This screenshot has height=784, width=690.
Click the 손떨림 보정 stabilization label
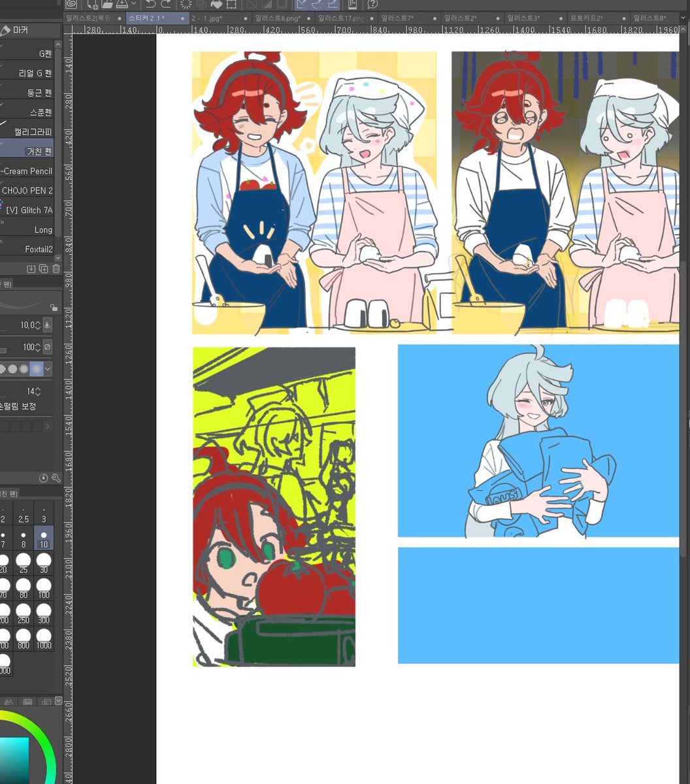[18, 406]
